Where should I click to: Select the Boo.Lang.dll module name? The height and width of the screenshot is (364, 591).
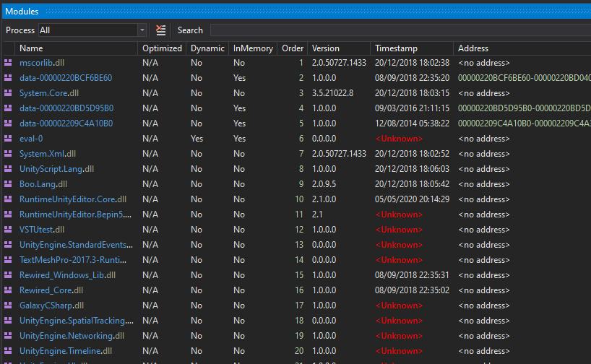point(43,184)
